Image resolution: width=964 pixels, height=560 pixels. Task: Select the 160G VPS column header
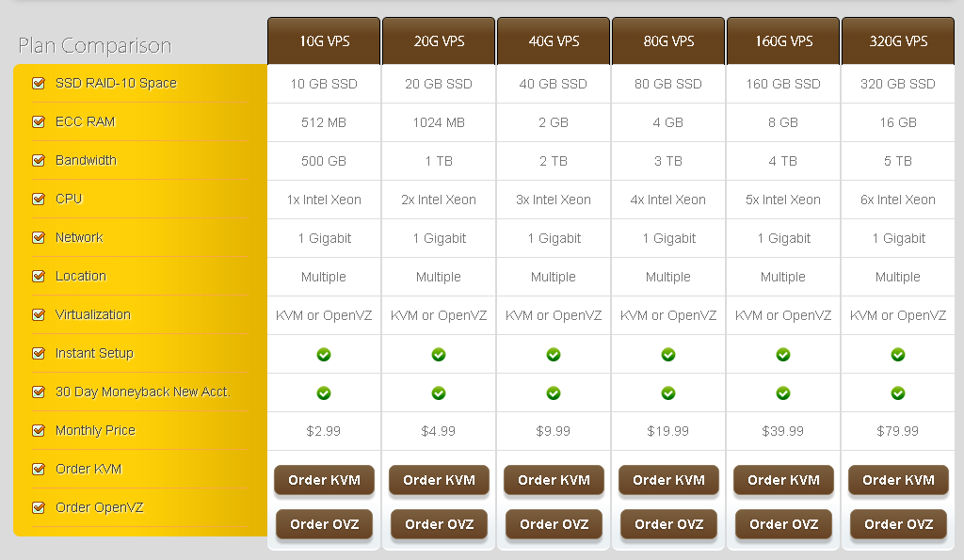[x=783, y=40]
